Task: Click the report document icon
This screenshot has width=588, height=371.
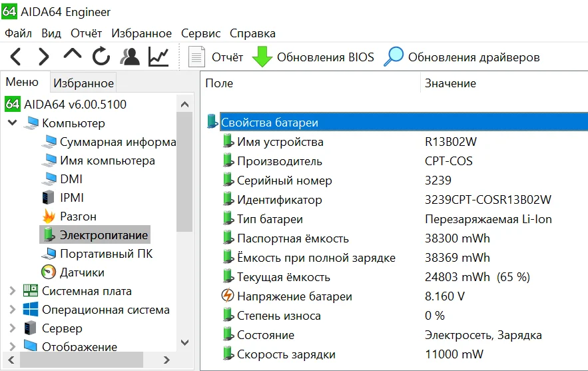Action: 196,57
